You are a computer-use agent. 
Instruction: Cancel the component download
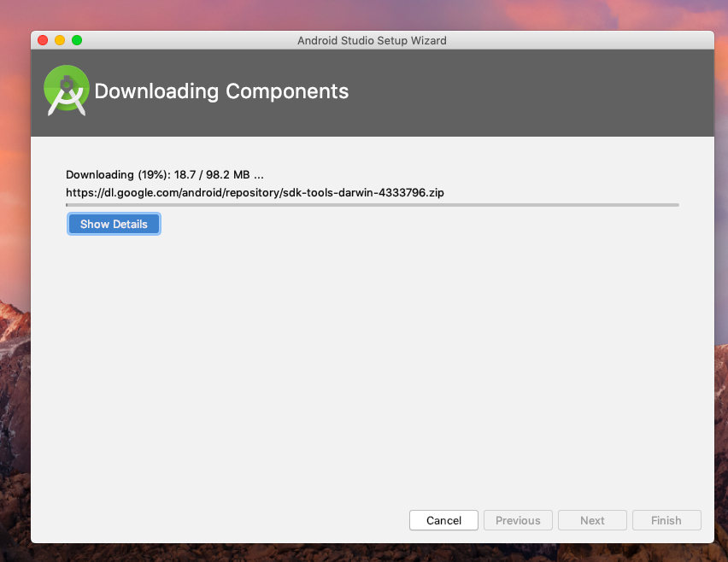[x=443, y=520]
